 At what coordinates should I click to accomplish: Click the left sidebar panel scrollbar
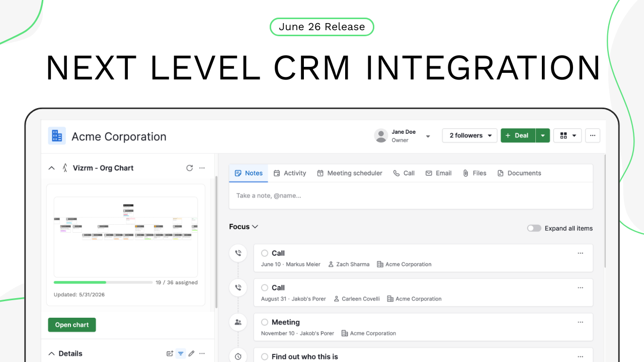(216, 241)
